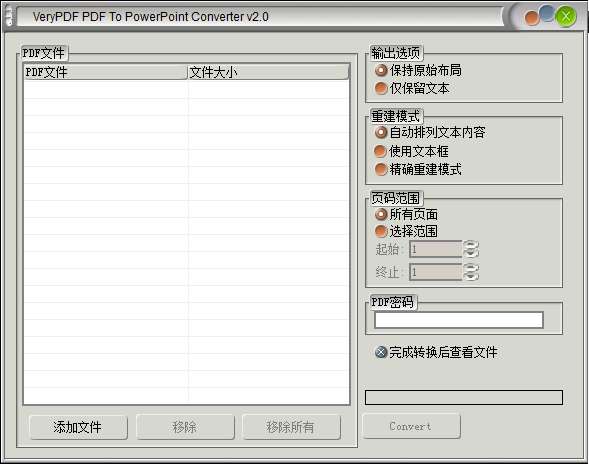Close window with the green X circle
The height and width of the screenshot is (464, 589).
pyautogui.click(x=566, y=16)
